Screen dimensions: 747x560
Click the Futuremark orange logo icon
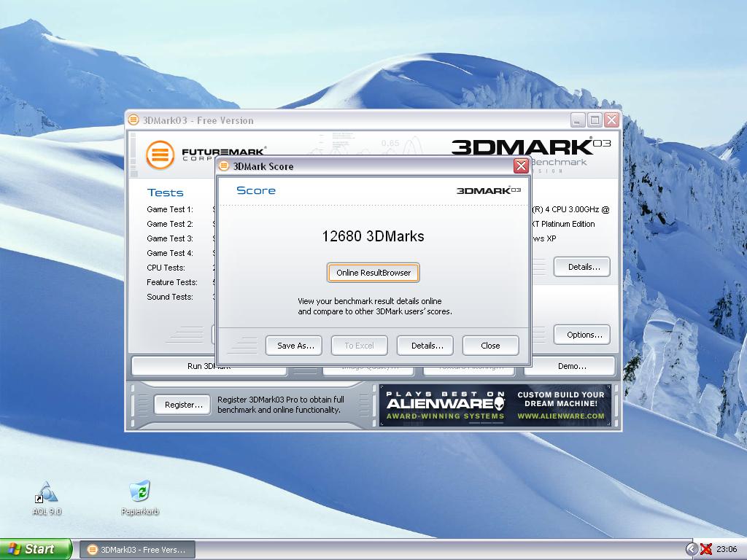(x=160, y=155)
